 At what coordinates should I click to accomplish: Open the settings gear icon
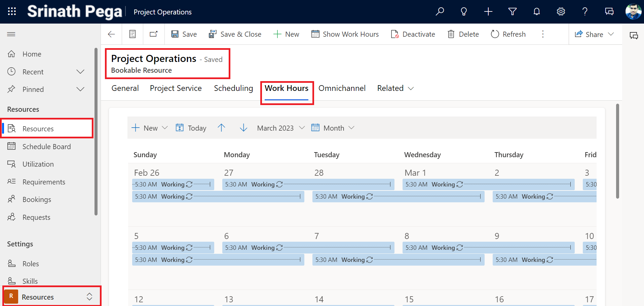tap(561, 11)
